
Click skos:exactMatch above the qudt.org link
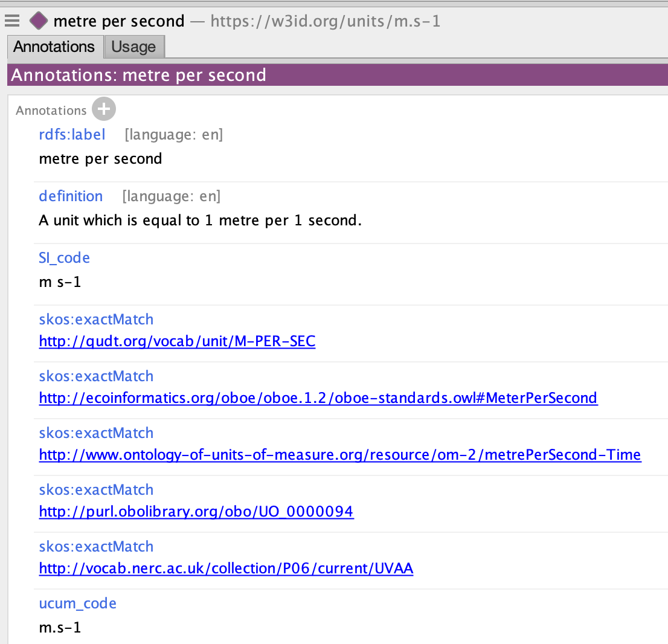(96, 319)
